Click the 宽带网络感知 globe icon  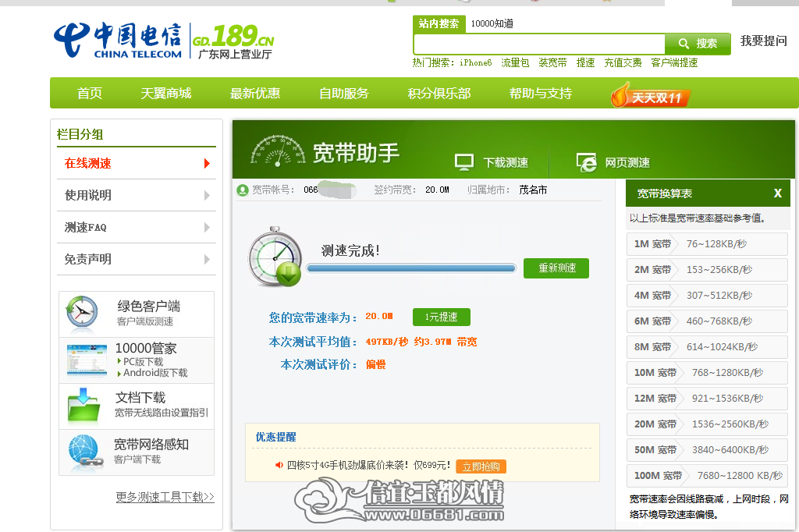84,450
